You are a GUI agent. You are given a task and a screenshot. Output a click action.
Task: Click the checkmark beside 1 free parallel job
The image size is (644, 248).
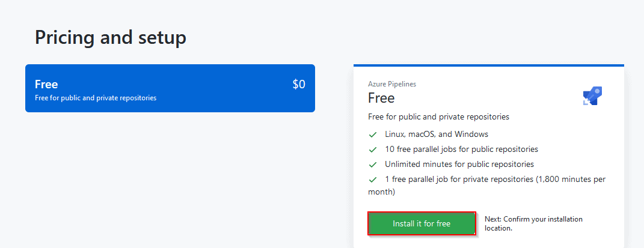pyautogui.click(x=373, y=180)
